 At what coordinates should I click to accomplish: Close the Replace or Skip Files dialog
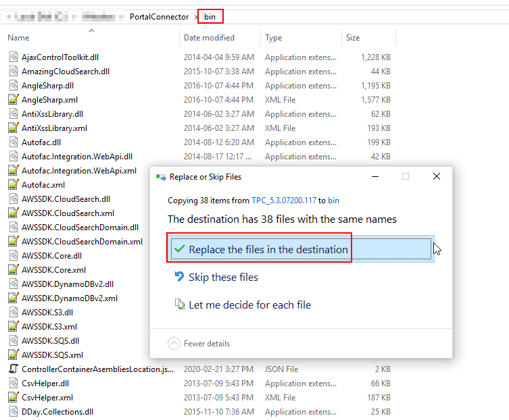click(437, 176)
